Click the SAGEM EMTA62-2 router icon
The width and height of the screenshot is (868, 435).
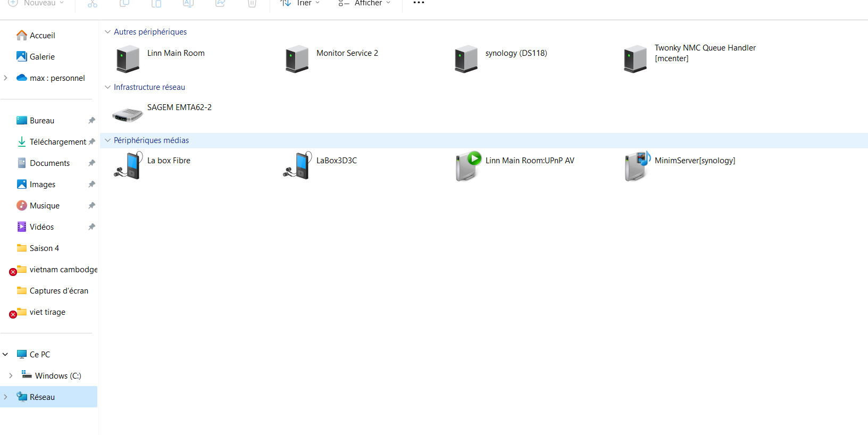128,114
